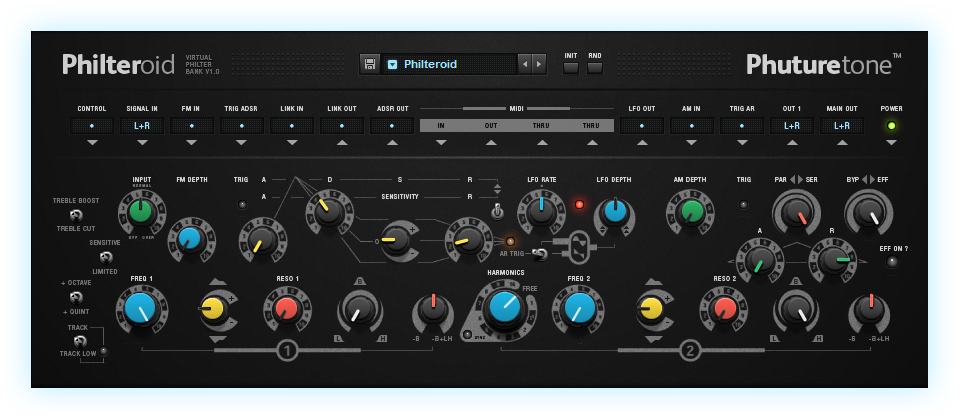Image resolution: width=960 pixels, height=420 pixels.
Task: Flip the Sensitive/Limited switch
Action: 106,257
